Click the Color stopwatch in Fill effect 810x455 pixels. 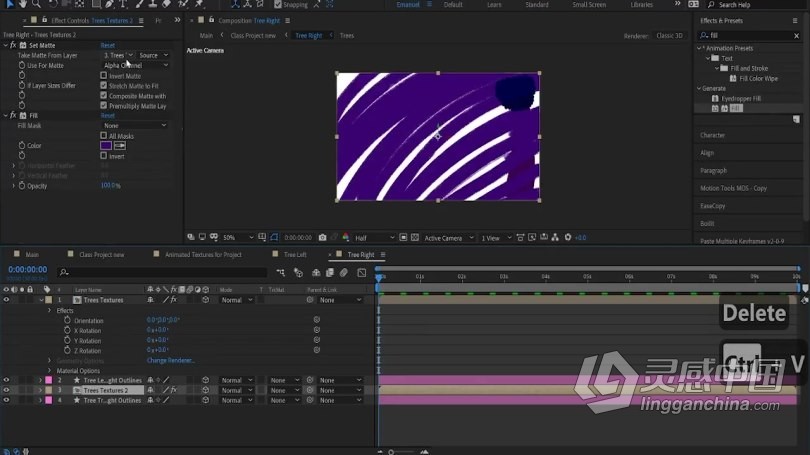click(22, 146)
